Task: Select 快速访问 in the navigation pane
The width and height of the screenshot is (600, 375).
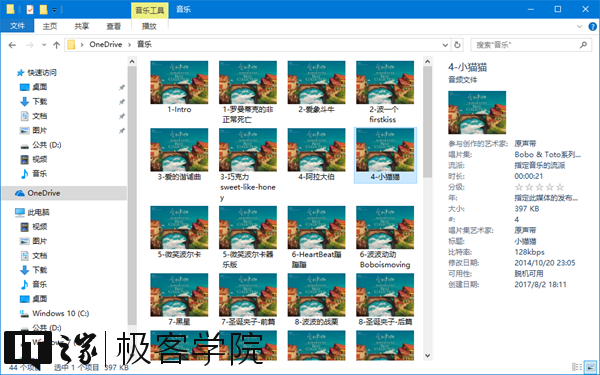Action: (41, 73)
